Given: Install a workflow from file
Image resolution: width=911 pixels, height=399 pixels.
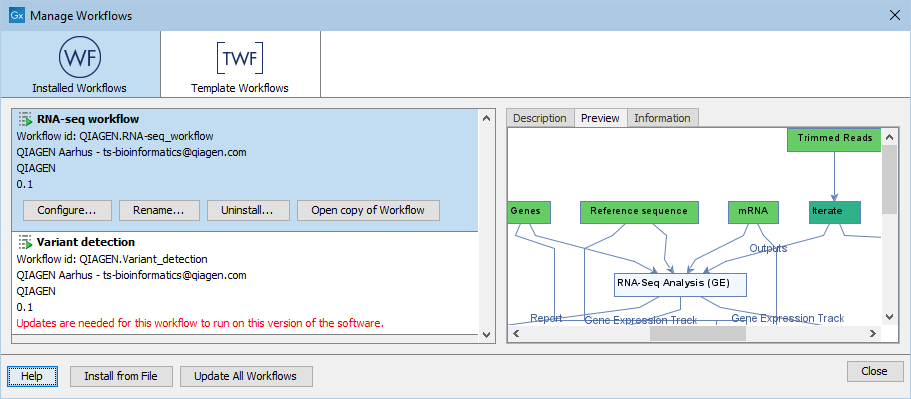Looking at the screenshot, I should click(x=121, y=376).
